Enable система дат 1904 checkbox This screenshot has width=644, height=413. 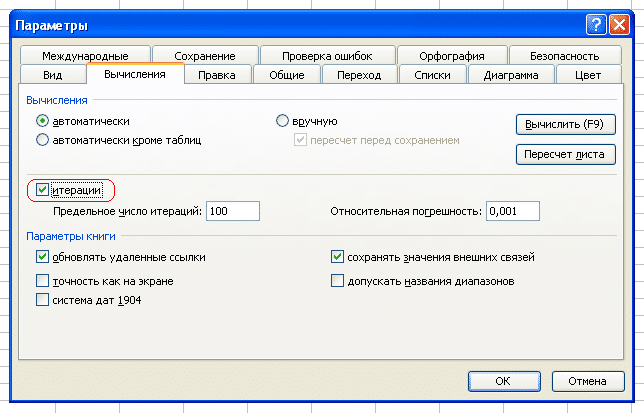(x=42, y=300)
